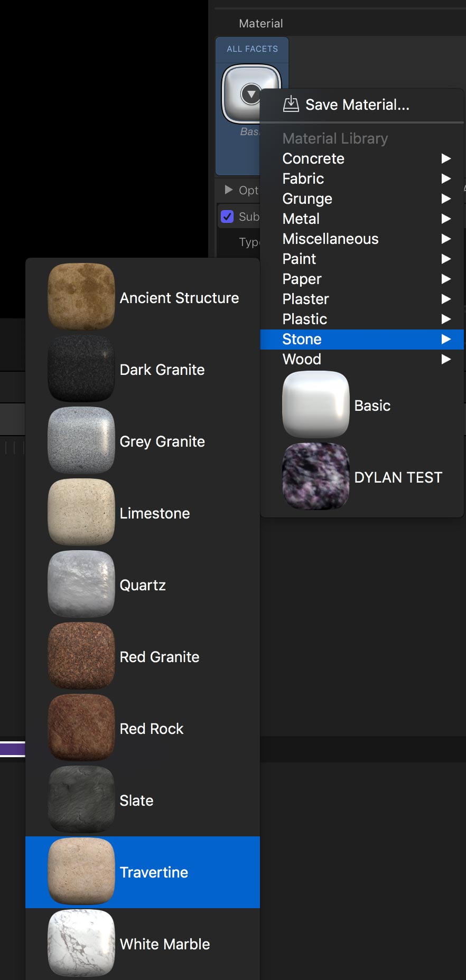466x980 pixels.
Task: Open the Fabric submenu
Action: 362,178
